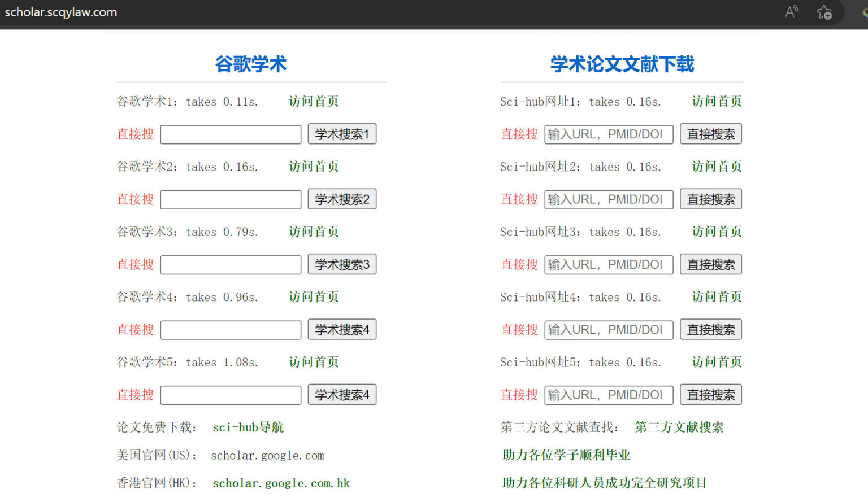Click the search box under 谷歌学术1
Screen dimensions: 868x502
230,134
